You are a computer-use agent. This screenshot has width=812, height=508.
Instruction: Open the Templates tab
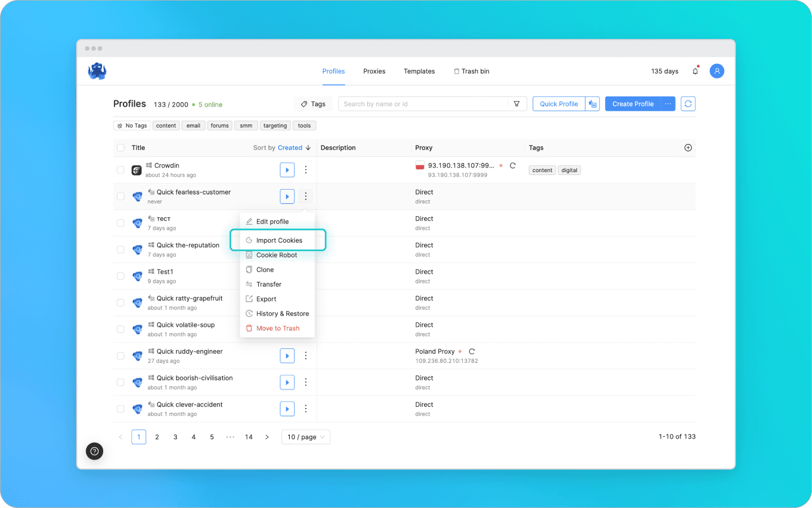(x=419, y=71)
